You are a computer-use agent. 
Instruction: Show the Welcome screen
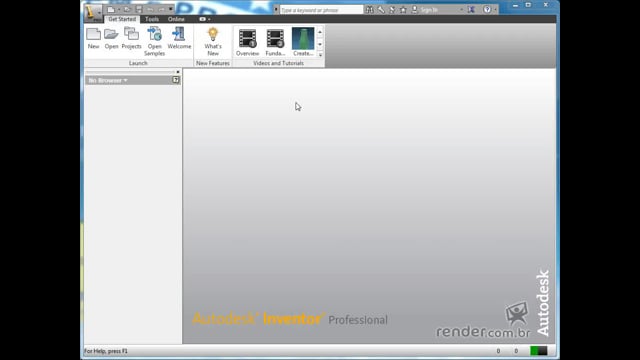[x=179, y=38]
